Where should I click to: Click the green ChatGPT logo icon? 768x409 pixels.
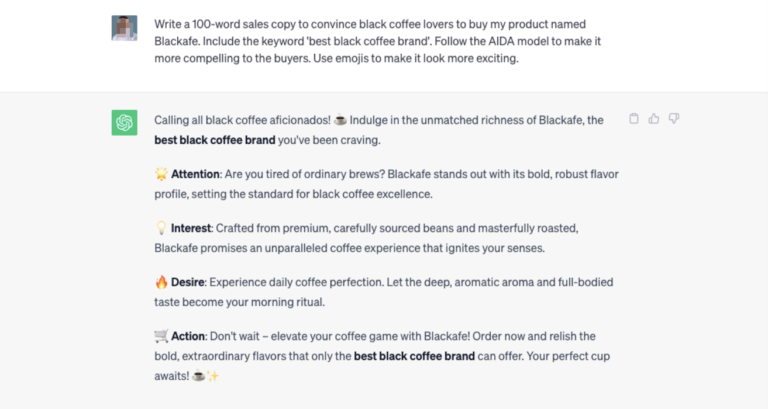[124, 123]
